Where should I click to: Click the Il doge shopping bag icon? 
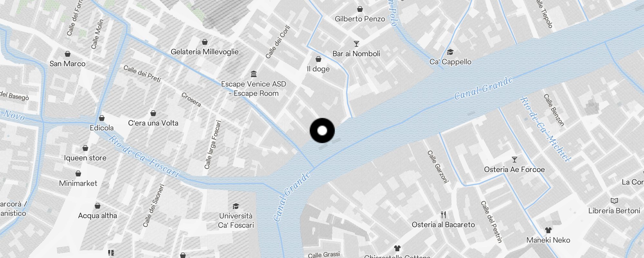tap(318, 59)
